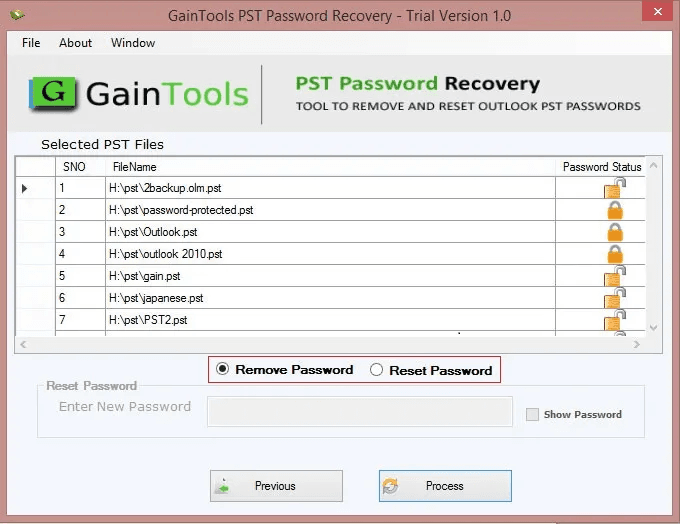The image size is (680, 524).
Task: Select the H:\pst\japanese.pst file name
Action: click(156, 298)
